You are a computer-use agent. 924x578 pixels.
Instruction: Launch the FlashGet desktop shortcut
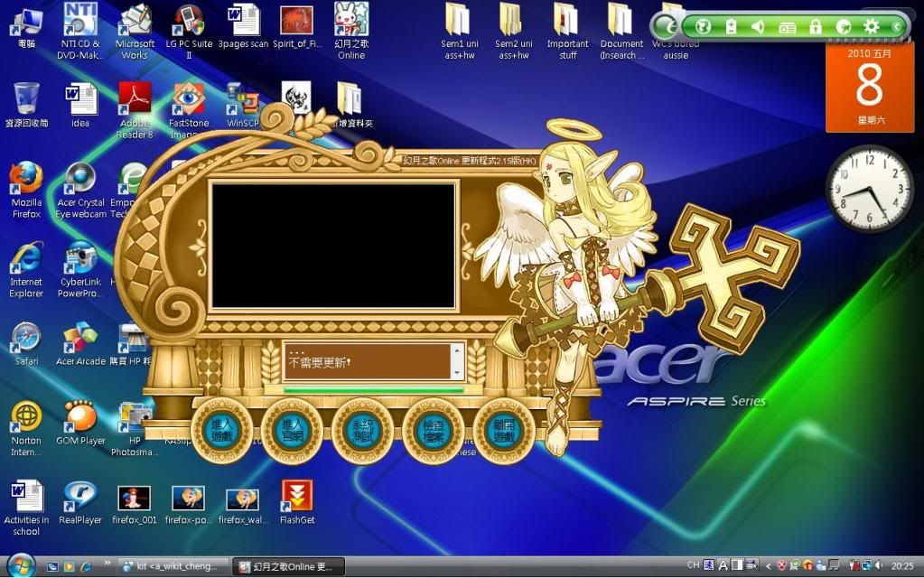(297, 502)
